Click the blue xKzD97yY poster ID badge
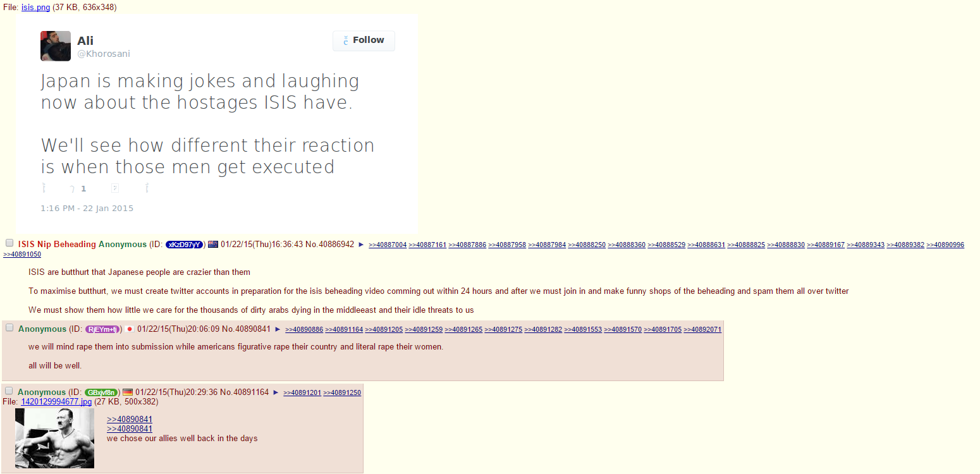The image size is (980, 474). [x=185, y=245]
